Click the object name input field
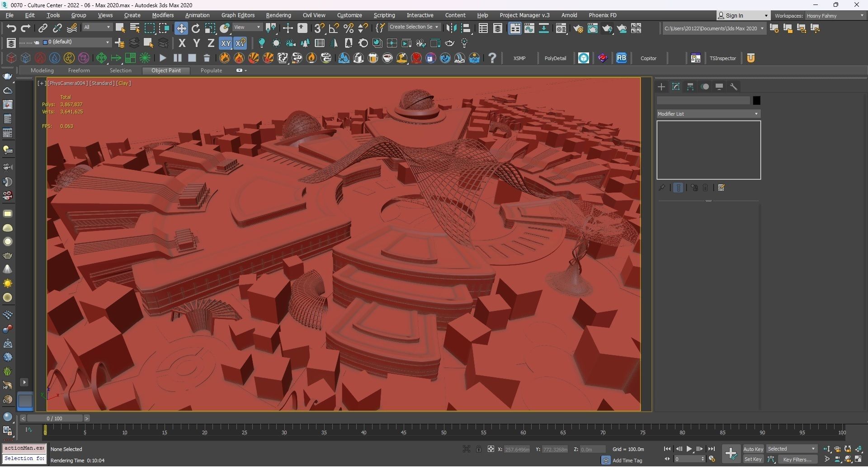The image size is (868, 470). tap(703, 100)
